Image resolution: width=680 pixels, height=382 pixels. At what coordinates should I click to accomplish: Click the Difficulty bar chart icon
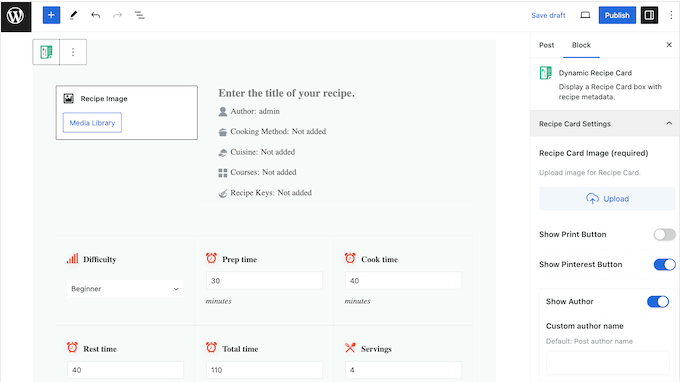point(72,259)
